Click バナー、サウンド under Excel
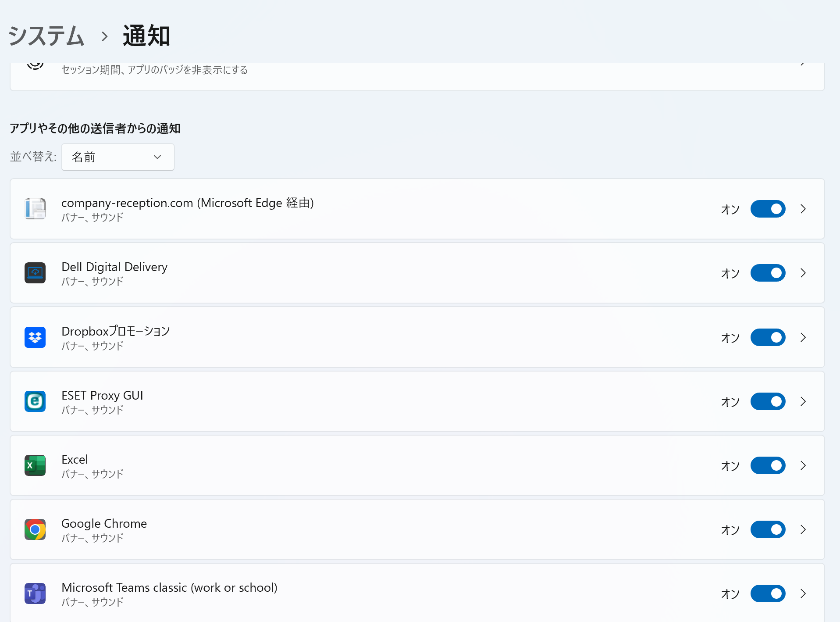 tap(93, 474)
